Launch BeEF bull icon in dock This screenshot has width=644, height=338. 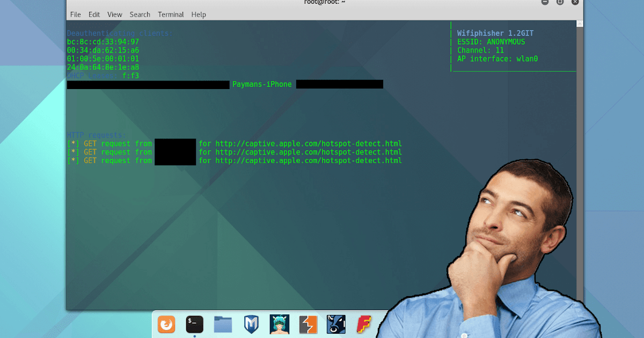[x=336, y=324]
